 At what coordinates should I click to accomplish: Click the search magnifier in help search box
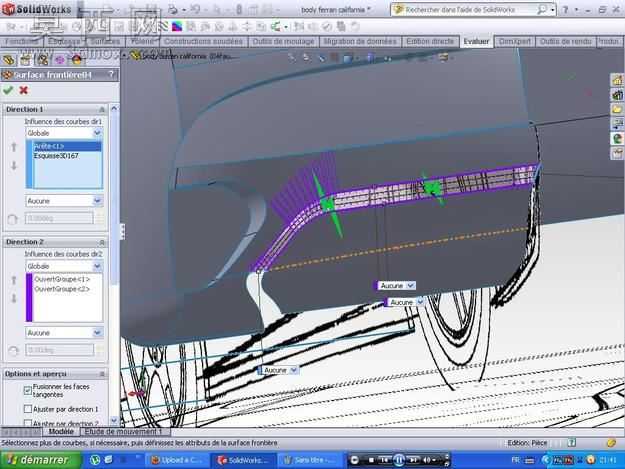tap(541, 10)
